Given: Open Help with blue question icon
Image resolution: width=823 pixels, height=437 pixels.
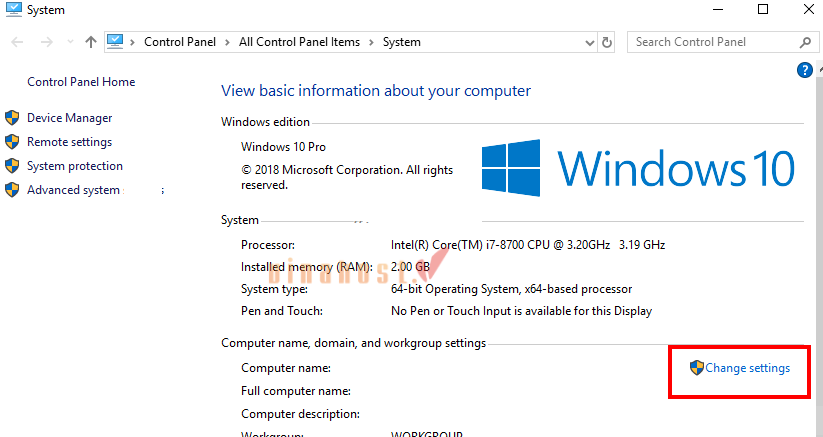Looking at the screenshot, I should click(805, 70).
